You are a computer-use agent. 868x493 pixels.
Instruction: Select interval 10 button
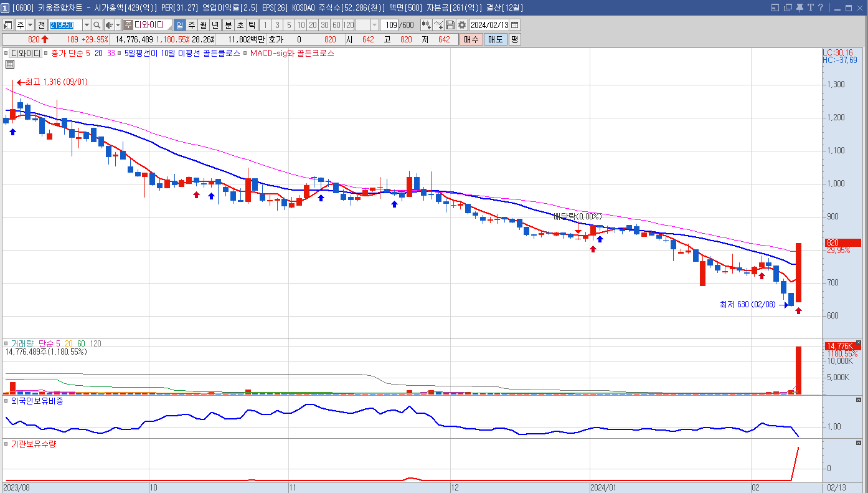tap(301, 25)
